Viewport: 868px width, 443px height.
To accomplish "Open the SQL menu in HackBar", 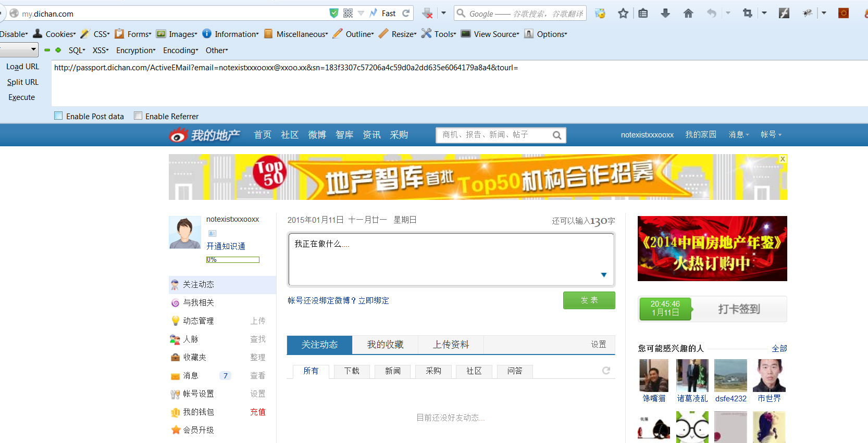I will 77,50.
